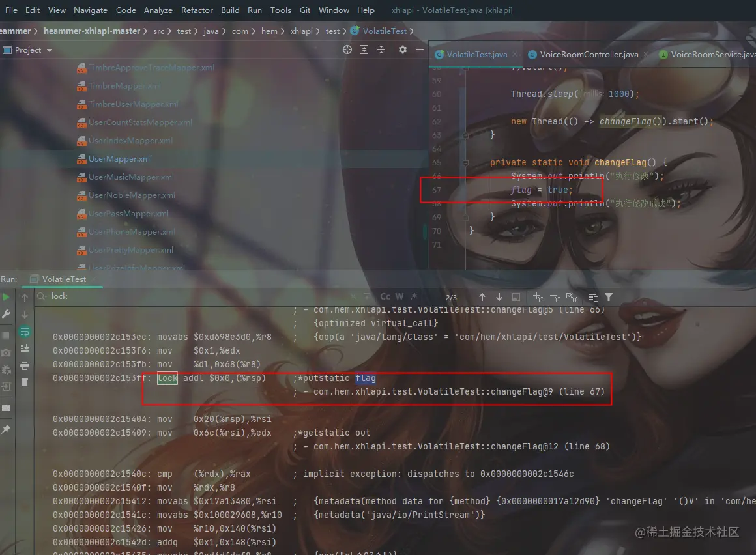The width and height of the screenshot is (756, 555).
Task: Click line 67 'flag = true;' in editor
Action: 542,190
